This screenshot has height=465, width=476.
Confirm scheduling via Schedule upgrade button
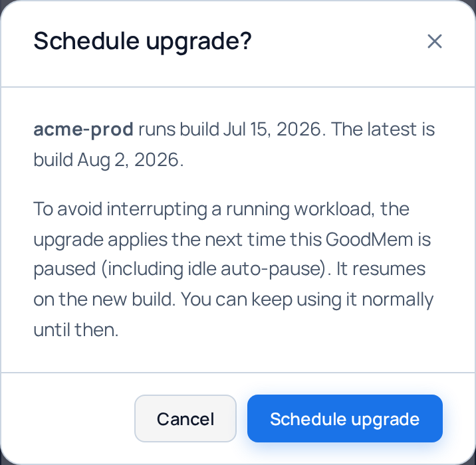click(344, 418)
